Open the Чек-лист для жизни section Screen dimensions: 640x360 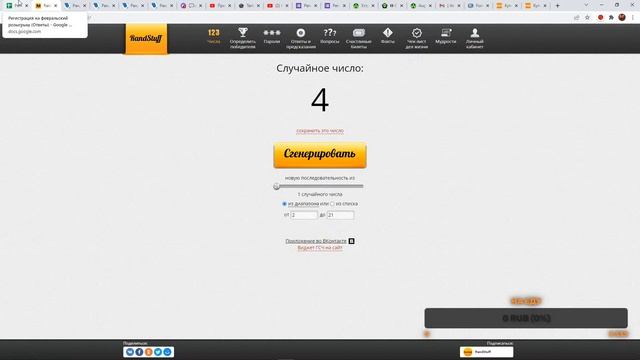417,38
